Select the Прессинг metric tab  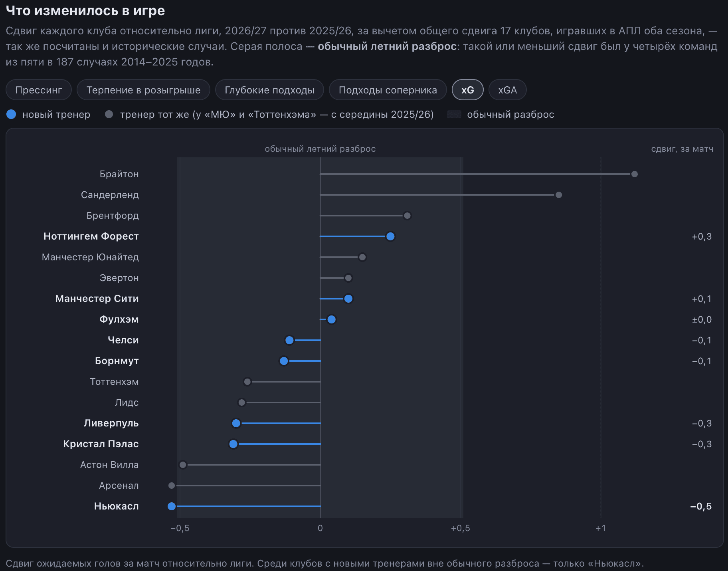(39, 90)
